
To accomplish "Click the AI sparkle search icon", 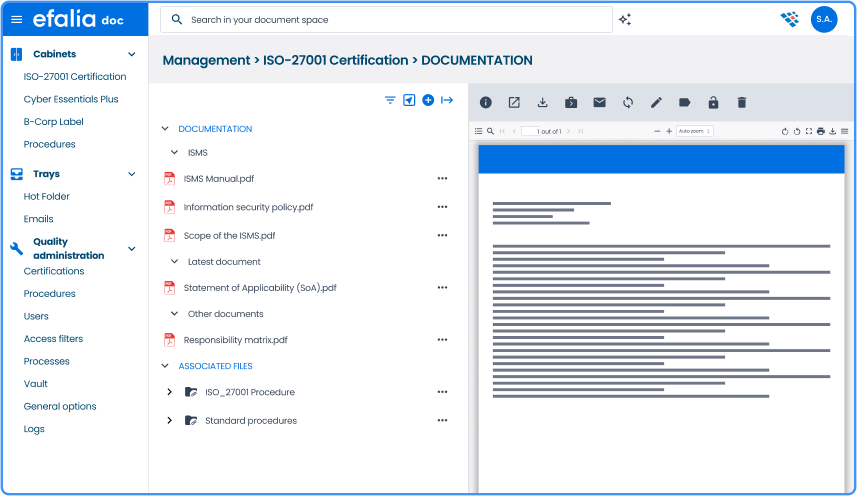I will pos(625,20).
